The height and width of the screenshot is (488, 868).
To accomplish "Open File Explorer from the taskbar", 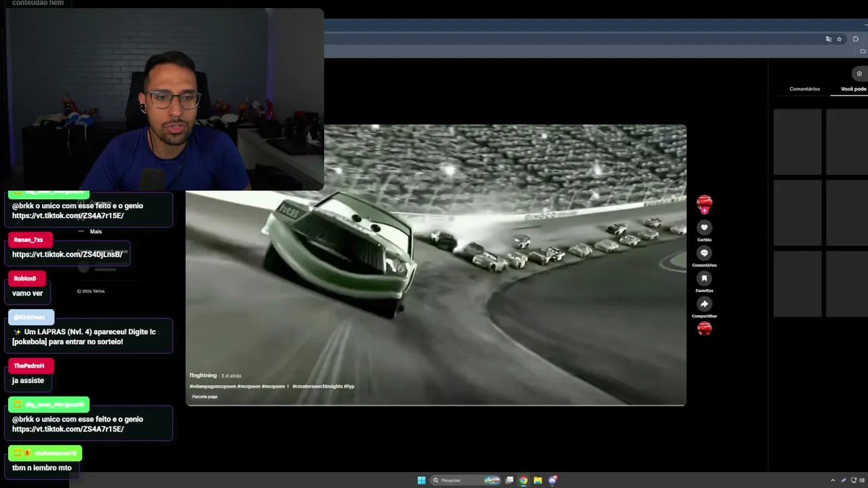I will pos(538,481).
